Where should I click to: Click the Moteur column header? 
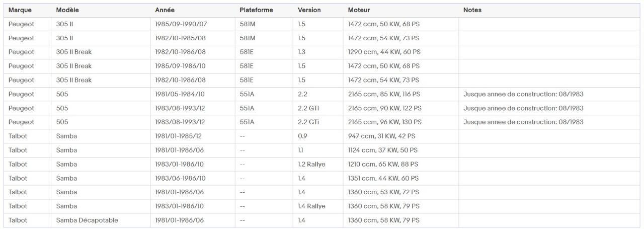pyautogui.click(x=359, y=10)
